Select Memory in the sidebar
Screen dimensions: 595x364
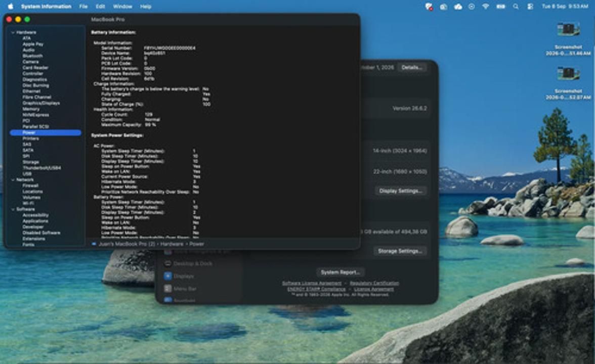tap(31, 109)
